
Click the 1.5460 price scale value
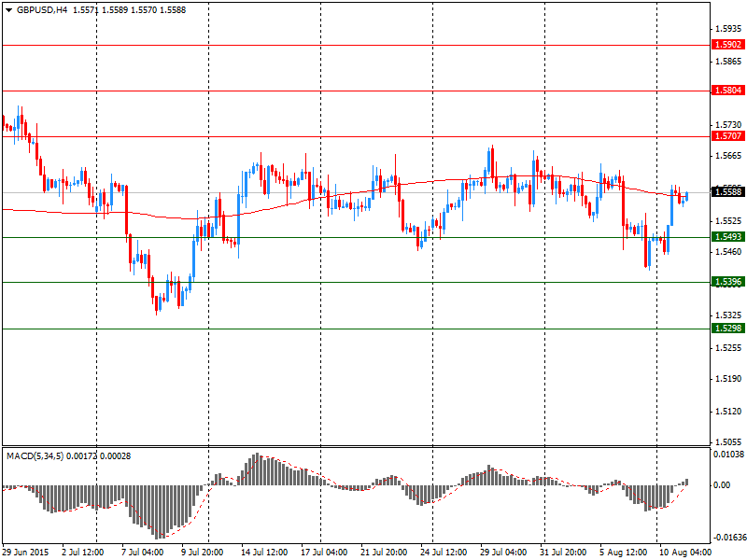[x=729, y=251]
